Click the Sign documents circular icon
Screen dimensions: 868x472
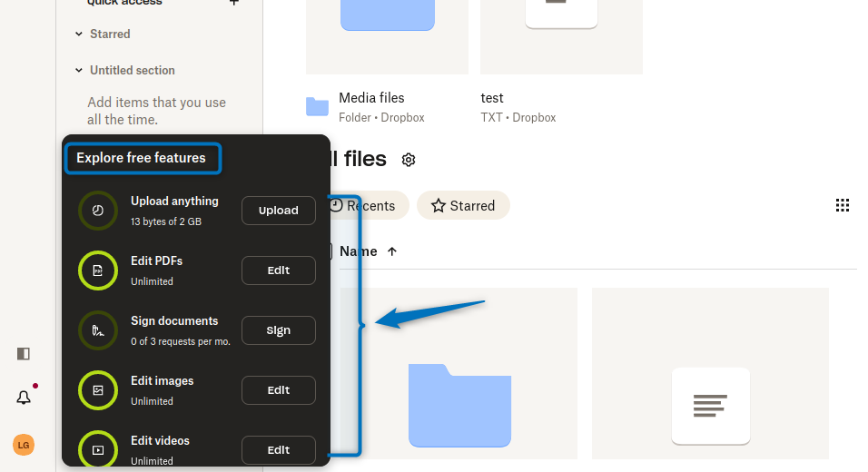(98, 330)
